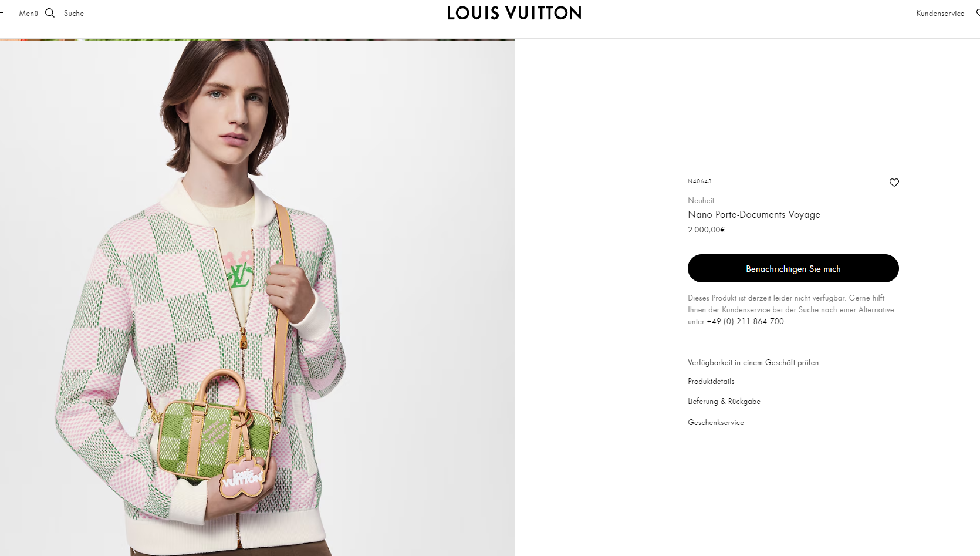980x556 pixels.
Task: Expand the Produktdetails section
Action: pyautogui.click(x=711, y=381)
